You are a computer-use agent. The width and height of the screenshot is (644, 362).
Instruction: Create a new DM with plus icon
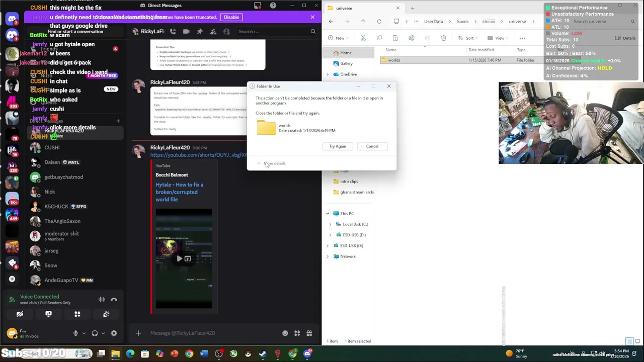[x=118, y=121]
